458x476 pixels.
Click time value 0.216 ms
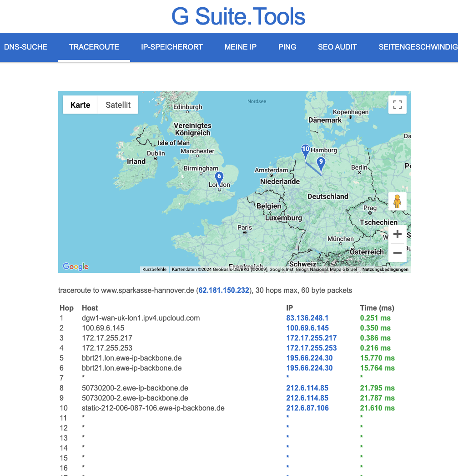[375, 348]
